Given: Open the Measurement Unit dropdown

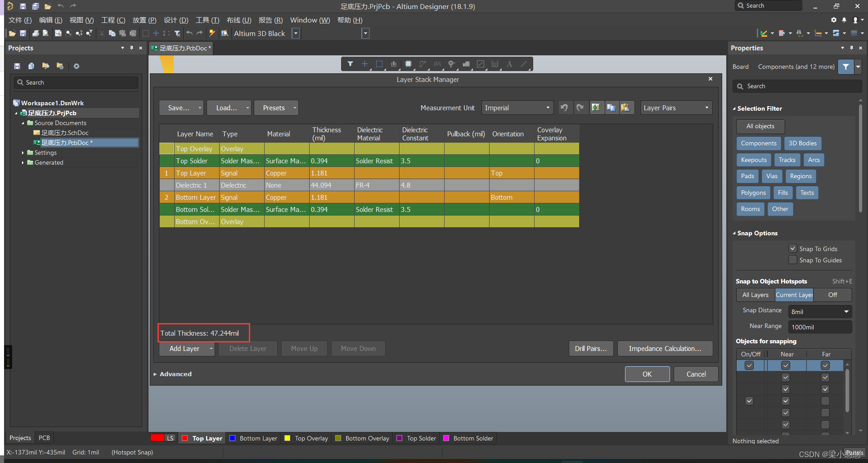Looking at the screenshot, I should click(517, 108).
